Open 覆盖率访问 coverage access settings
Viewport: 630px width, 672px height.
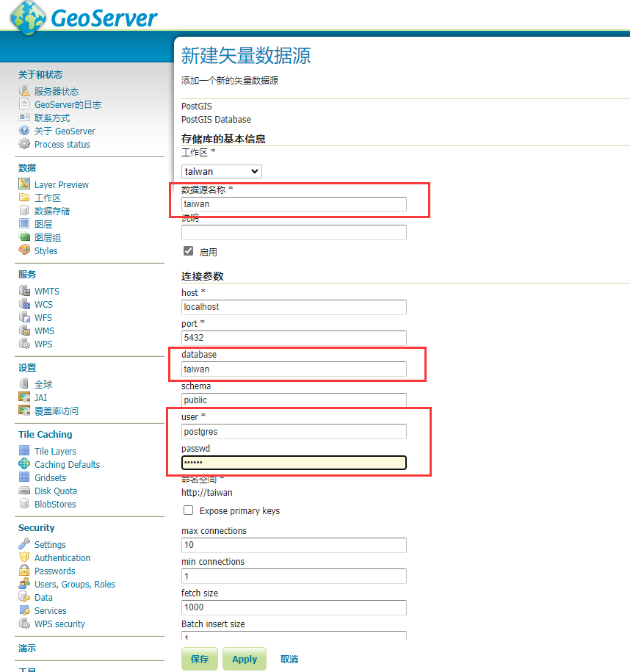coord(57,411)
